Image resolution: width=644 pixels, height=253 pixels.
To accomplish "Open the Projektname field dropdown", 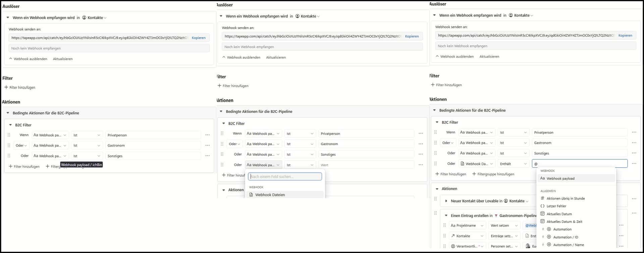I will (468, 225).
